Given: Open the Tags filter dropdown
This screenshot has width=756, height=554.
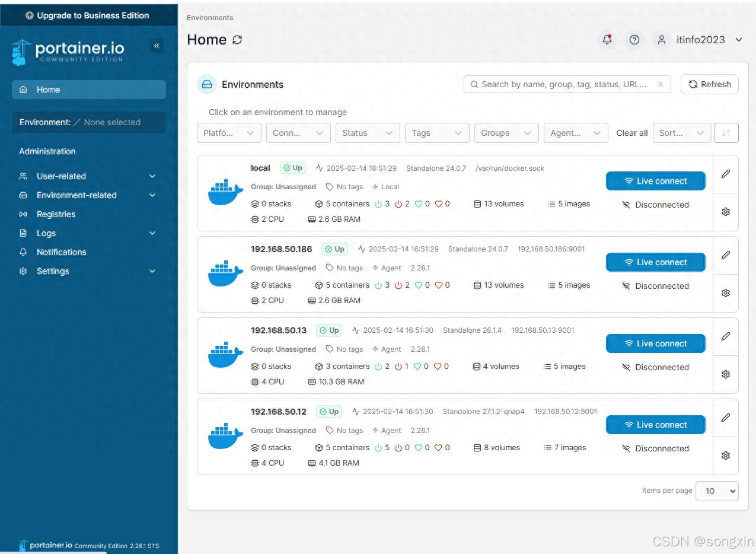Looking at the screenshot, I should tap(437, 133).
